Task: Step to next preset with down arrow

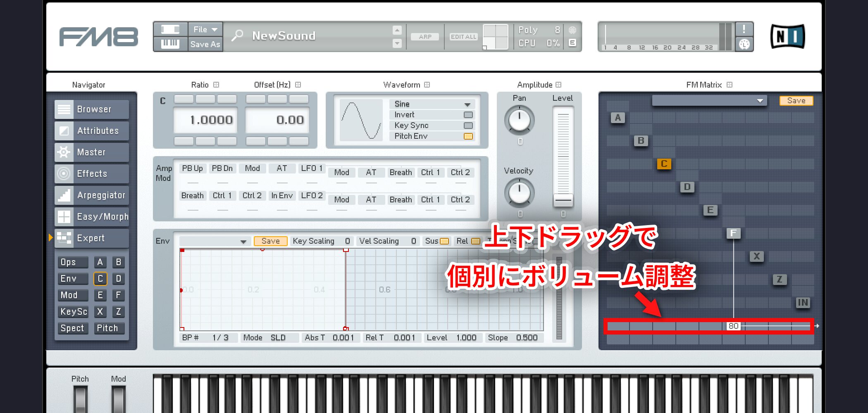Action: [397, 43]
